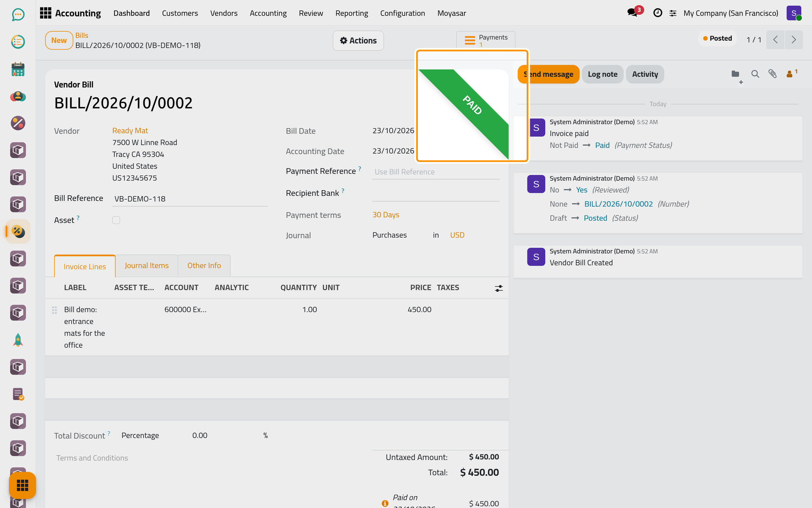Screen dimensions: 812x508
Task: Open the USD currency link
Action: coord(457,235)
